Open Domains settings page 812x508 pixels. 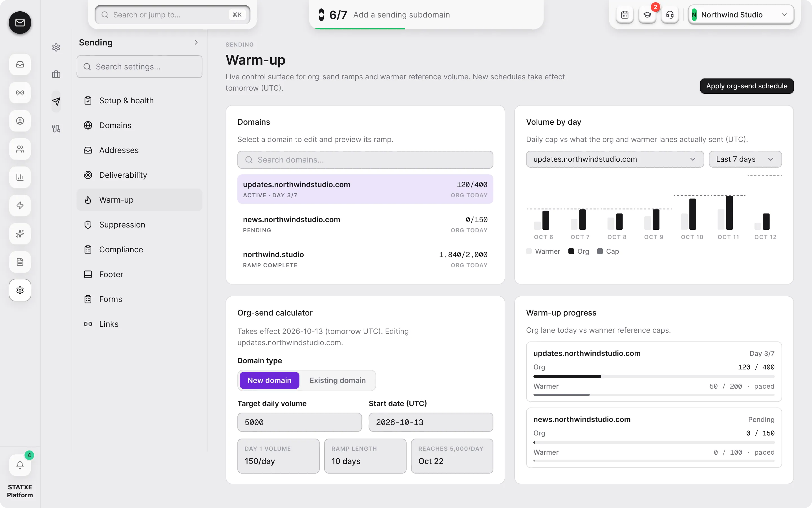point(139,125)
